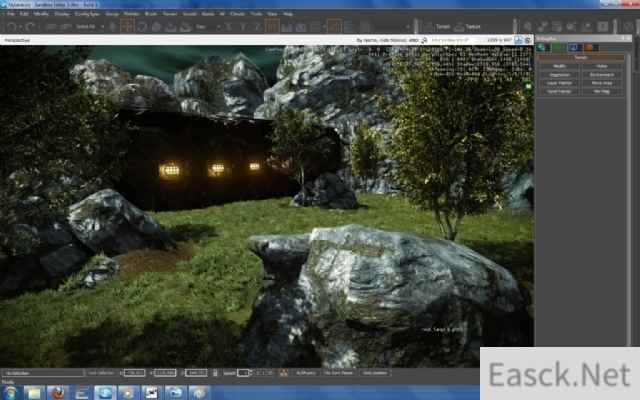
Task: Open the File menu
Action: [10, 15]
